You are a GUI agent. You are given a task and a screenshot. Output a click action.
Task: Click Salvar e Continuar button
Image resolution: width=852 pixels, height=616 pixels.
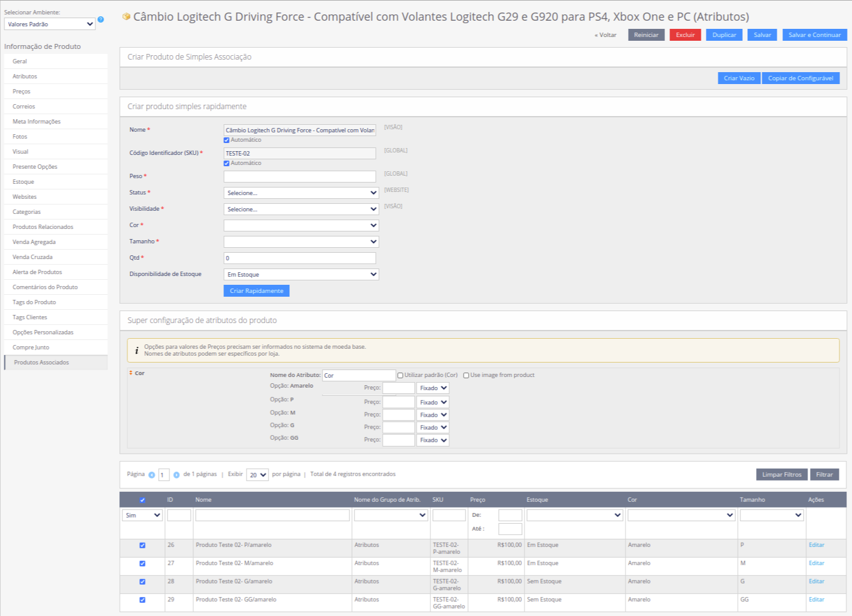[x=814, y=35]
